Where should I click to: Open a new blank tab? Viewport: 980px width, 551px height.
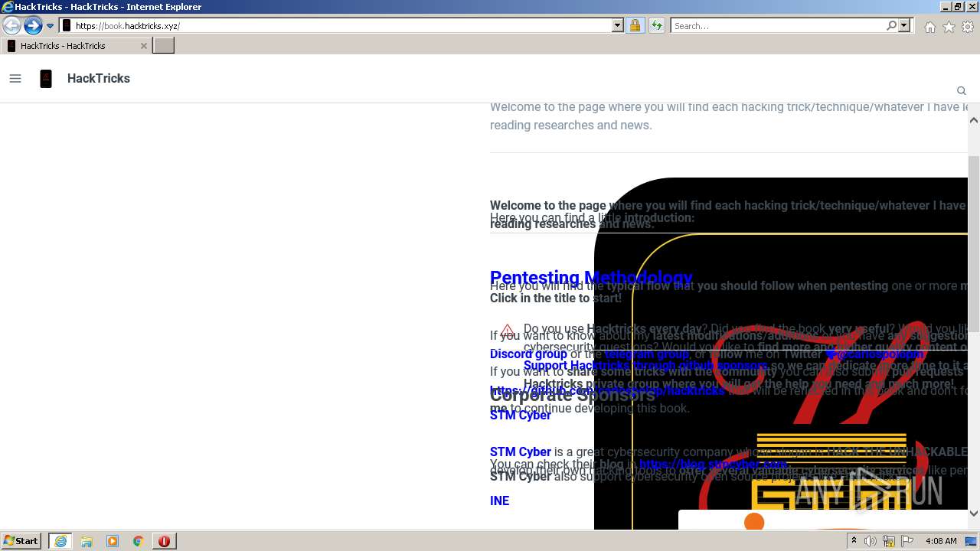164,46
